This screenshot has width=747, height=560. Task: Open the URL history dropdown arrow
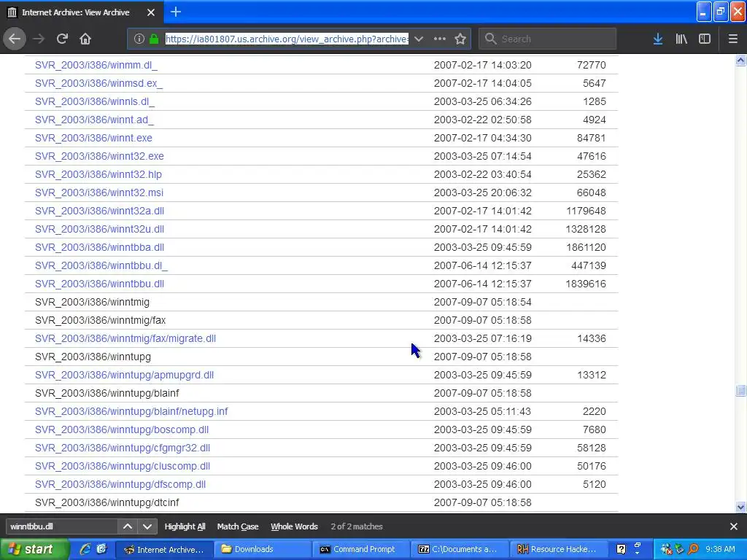[x=418, y=39]
